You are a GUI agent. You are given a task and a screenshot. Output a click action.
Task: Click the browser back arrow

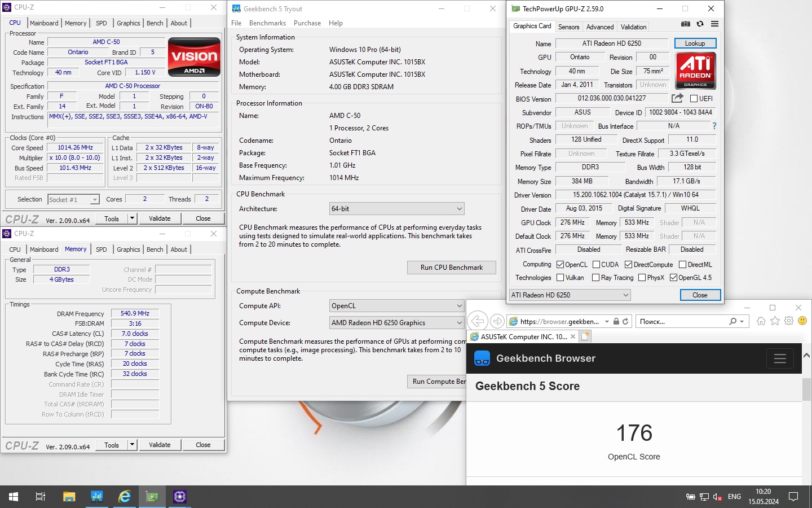point(477,321)
